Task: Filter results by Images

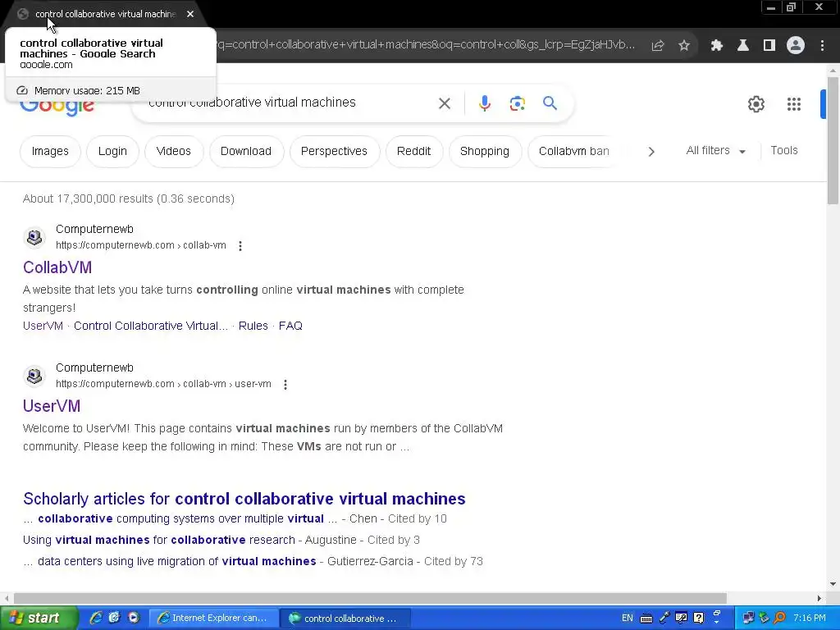Action: [50, 152]
